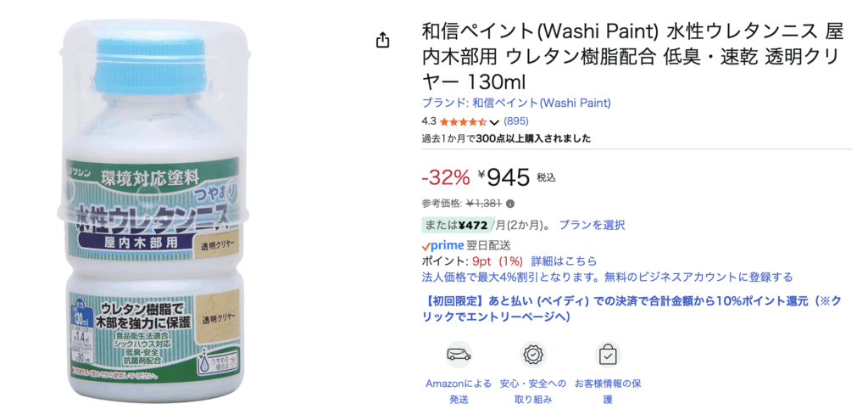Image resolution: width=868 pixels, height=409 pixels.
Task: Expand the rating breakdown chevron
Action: (495, 123)
